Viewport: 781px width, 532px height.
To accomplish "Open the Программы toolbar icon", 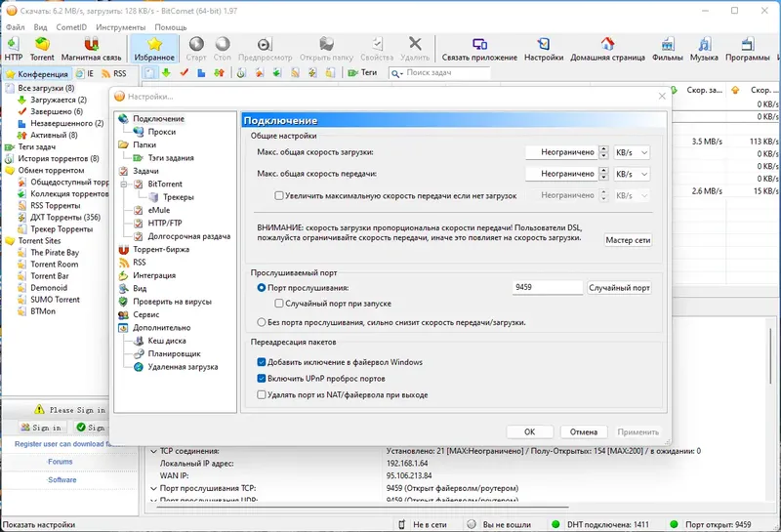I will [x=747, y=49].
